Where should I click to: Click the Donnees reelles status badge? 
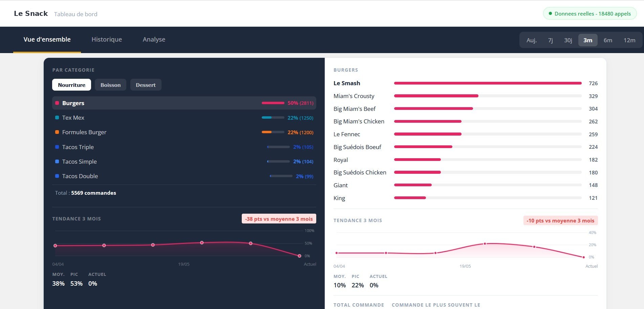coord(590,14)
